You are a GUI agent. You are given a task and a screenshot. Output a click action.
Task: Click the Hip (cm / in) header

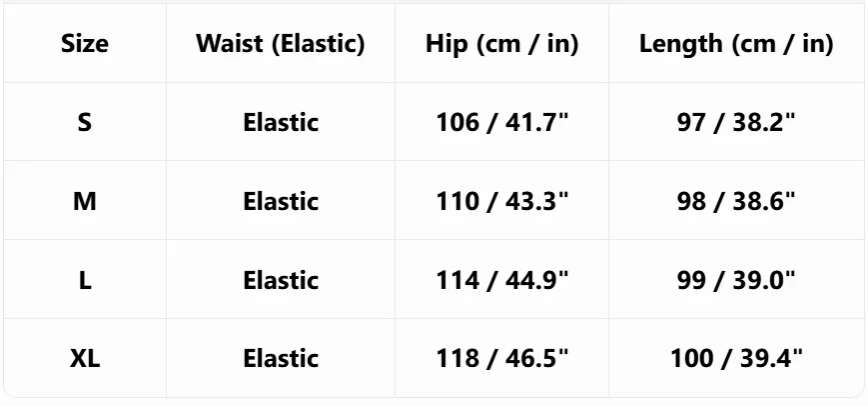point(502,43)
